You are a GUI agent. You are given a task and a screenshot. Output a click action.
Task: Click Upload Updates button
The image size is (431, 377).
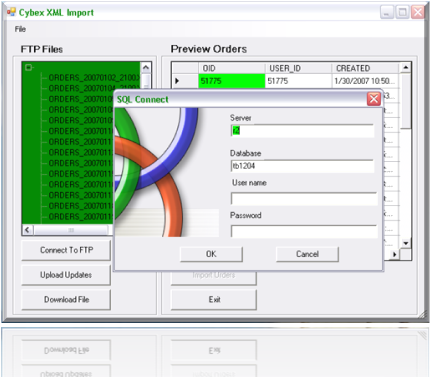click(x=66, y=275)
